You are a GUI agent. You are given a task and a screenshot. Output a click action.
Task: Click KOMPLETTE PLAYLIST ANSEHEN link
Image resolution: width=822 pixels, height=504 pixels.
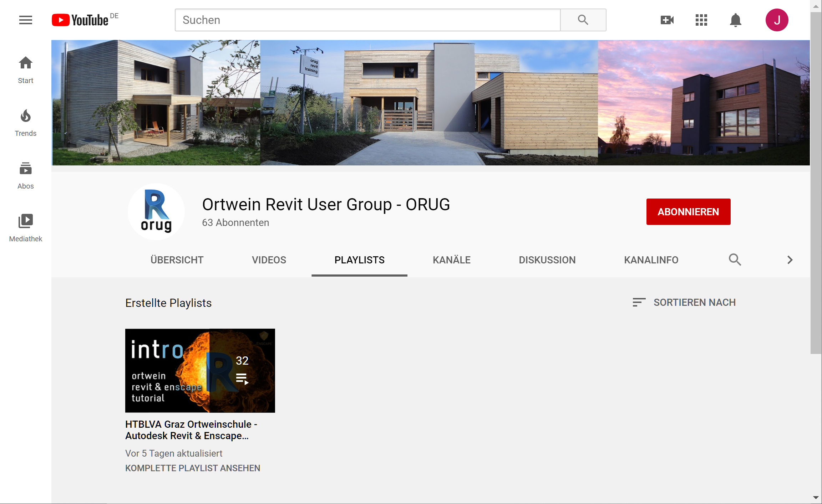pyautogui.click(x=193, y=468)
